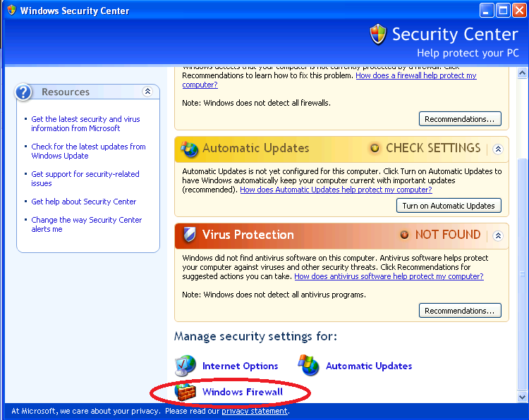Click the Automatic Updates section header icon
Viewport: 529px width, 420px height.
[189, 149]
